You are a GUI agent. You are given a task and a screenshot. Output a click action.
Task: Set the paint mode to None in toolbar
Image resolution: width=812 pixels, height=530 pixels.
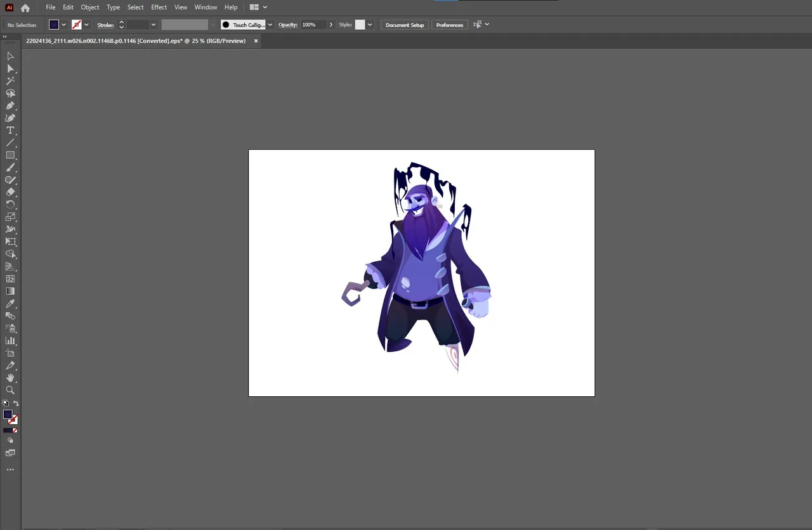click(x=15, y=430)
